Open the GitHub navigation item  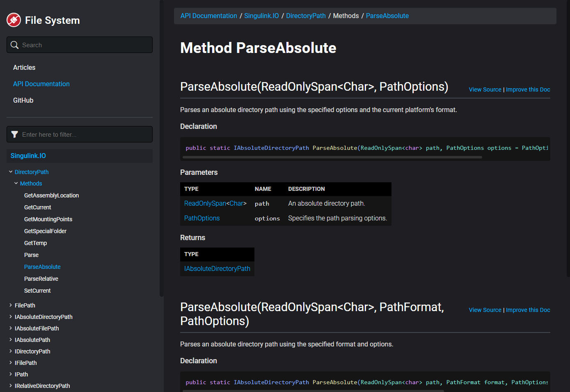tap(23, 100)
